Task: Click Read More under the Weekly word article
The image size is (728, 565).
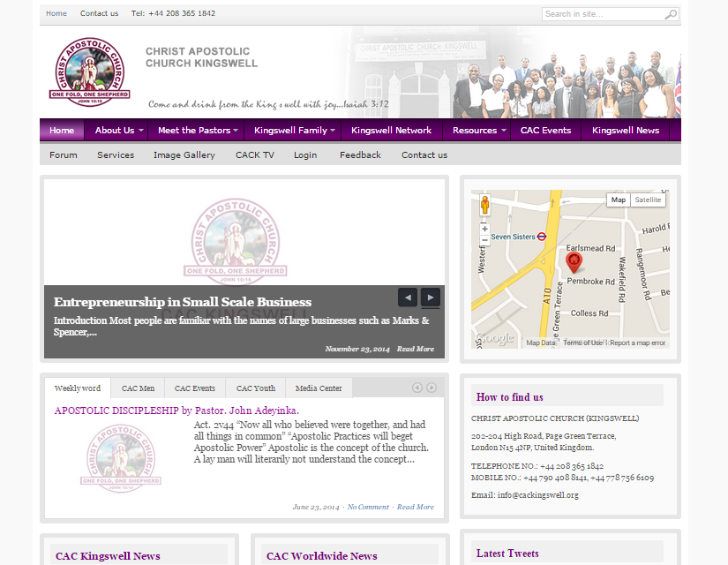Action: coord(416,507)
